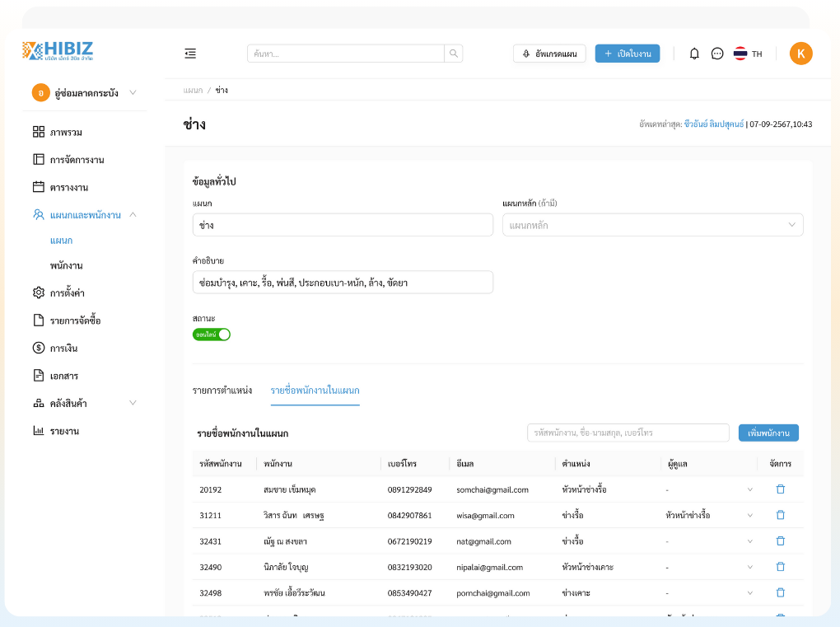Image resolution: width=840 pixels, height=627 pixels.
Task: Click the เปิดใบงาน button
Action: (627, 54)
